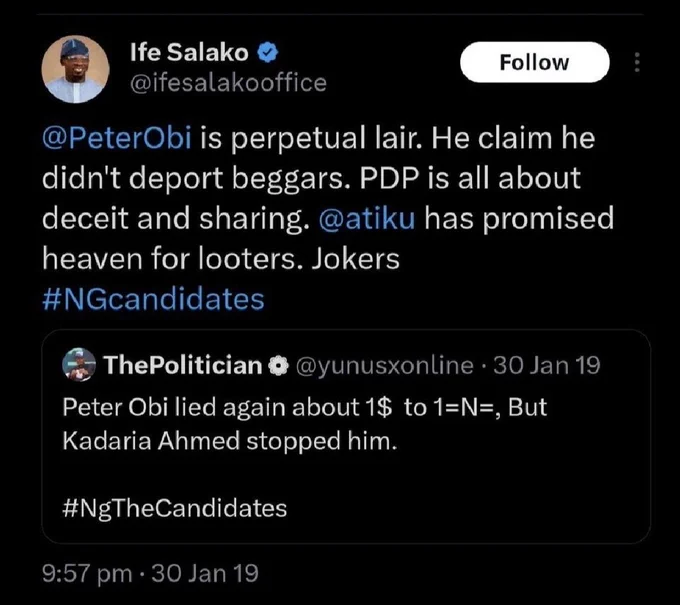Click the main tweet text line 'heaven for looters. Jokers'
The height and width of the screenshot is (605, 680).
[x=221, y=259]
